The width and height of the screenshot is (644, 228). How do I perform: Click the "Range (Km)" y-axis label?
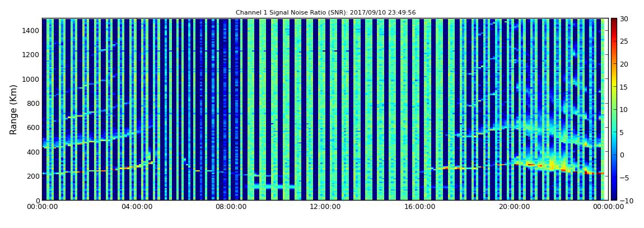coord(13,109)
